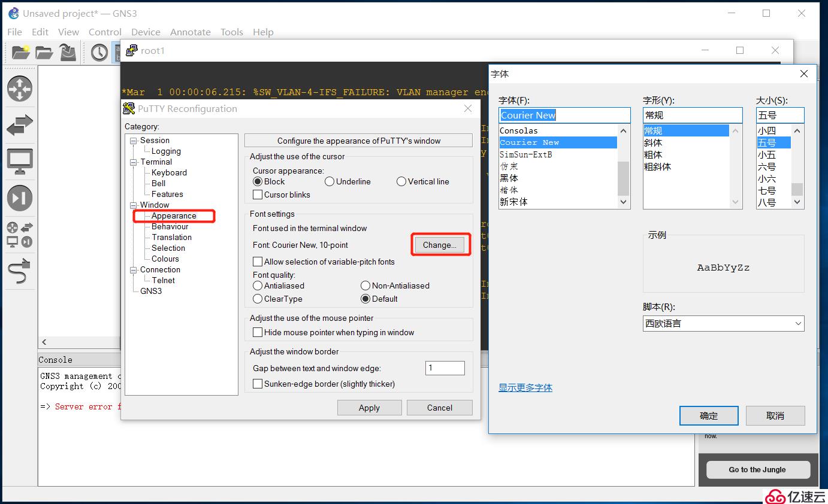
Task: Collapse the Terminal tree node
Action: [x=133, y=162]
